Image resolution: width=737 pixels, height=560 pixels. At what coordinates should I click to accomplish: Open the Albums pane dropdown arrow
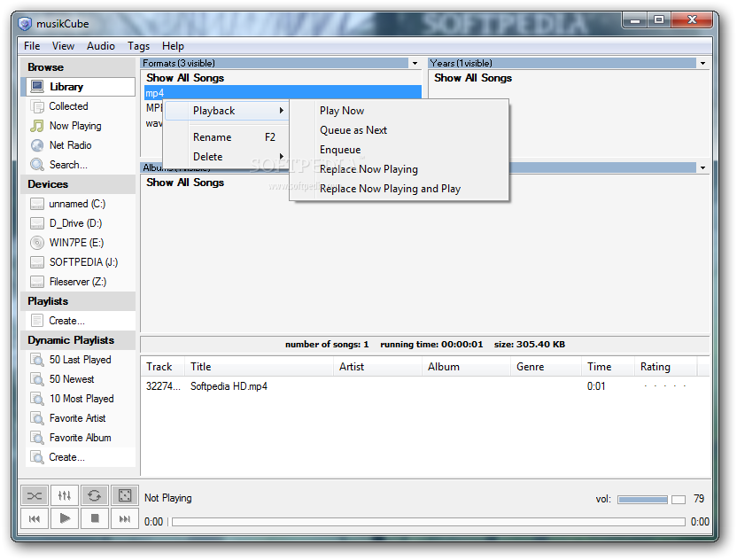click(702, 167)
